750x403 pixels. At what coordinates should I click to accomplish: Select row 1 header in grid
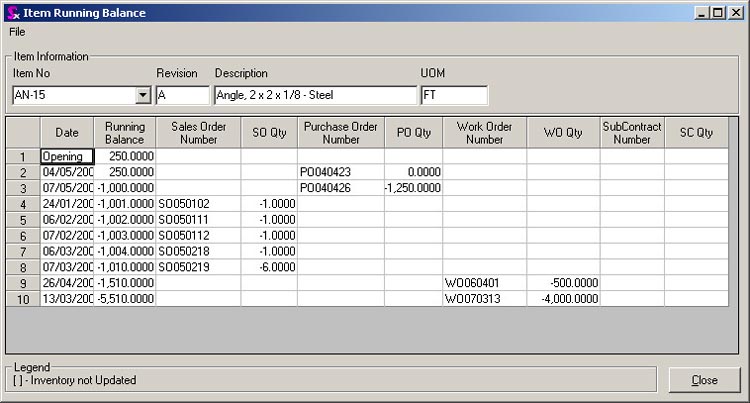coord(22,157)
